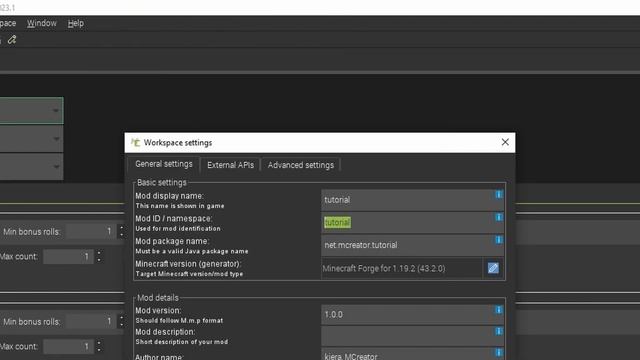
Task: Decrease the upper Max count value
Action: [99, 260]
